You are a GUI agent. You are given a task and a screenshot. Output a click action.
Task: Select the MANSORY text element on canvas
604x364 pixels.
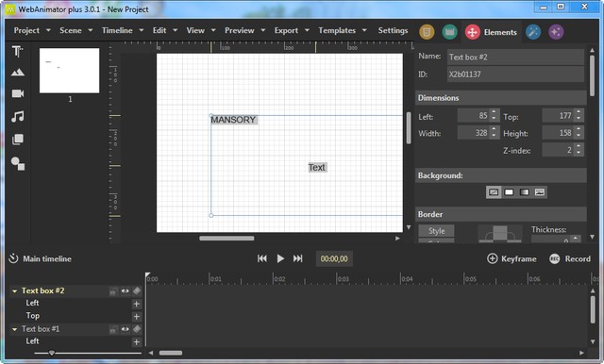coord(233,120)
